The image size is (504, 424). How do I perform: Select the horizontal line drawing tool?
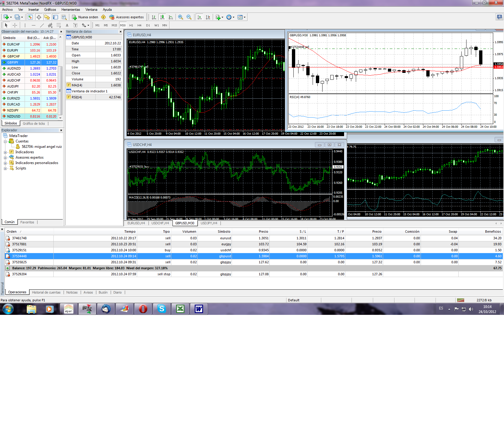[34, 25]
